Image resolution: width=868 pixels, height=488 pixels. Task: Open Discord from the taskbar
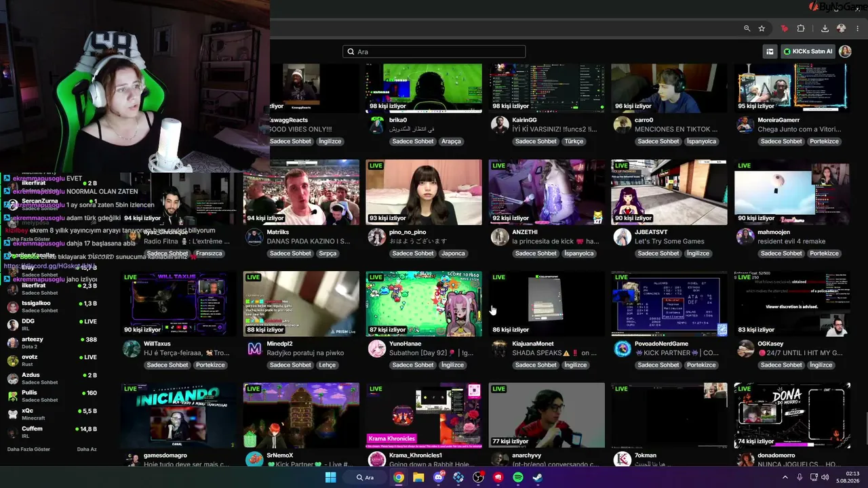439,477
